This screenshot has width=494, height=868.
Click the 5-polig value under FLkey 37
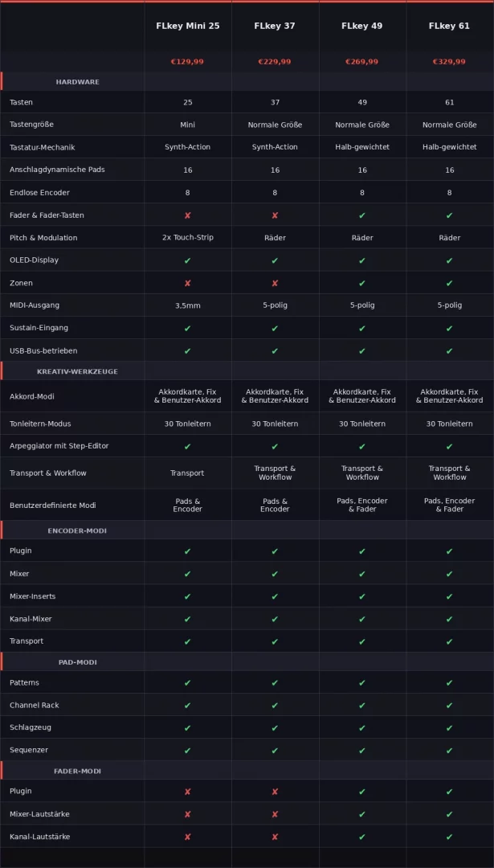pyautogui.click(x=275, y=305)
